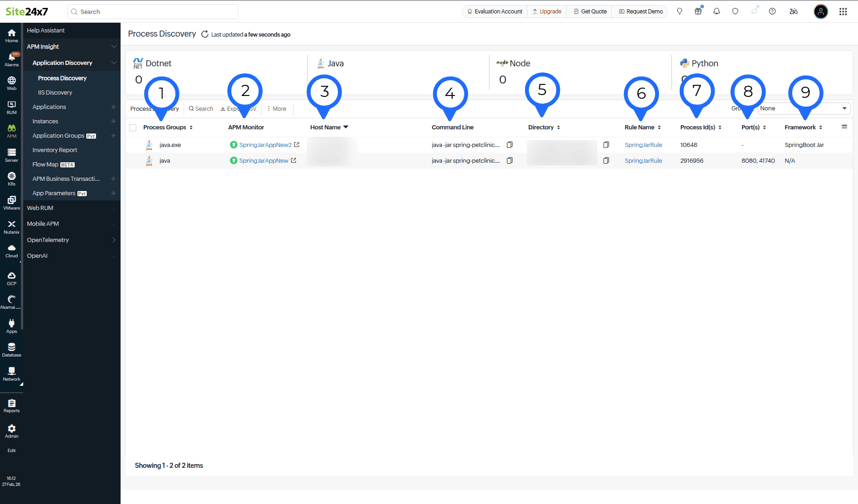
Task: Sort table by Rule Name column
Action: [x=643, y=128]
